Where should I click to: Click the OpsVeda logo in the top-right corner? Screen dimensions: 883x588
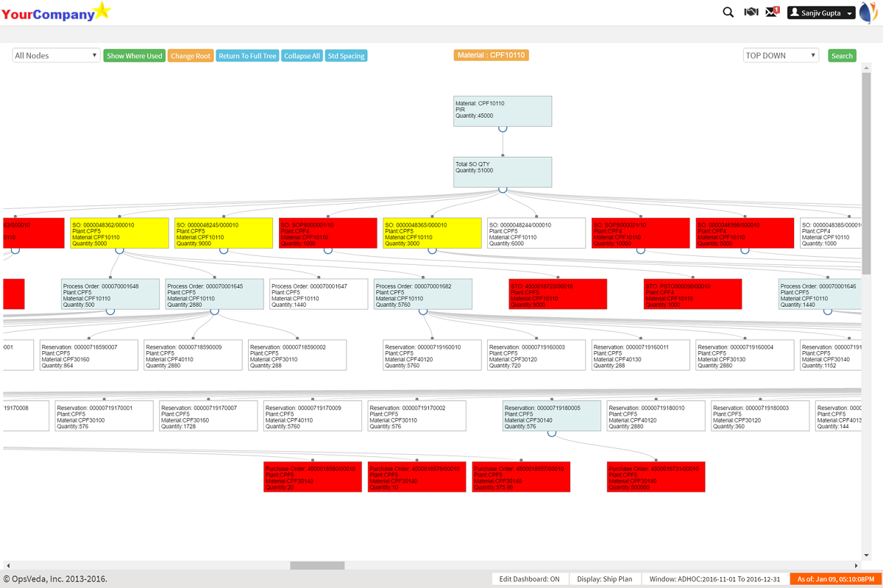869,13
